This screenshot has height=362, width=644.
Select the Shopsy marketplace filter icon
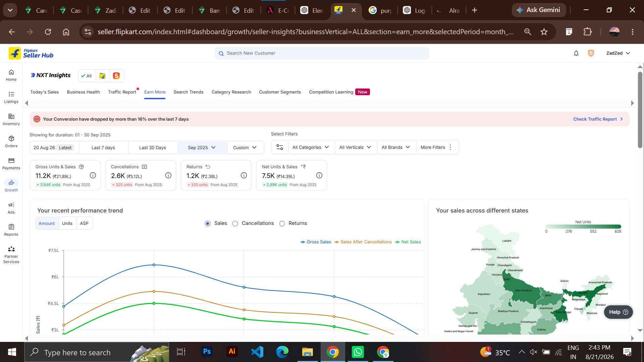pos(116,76)
